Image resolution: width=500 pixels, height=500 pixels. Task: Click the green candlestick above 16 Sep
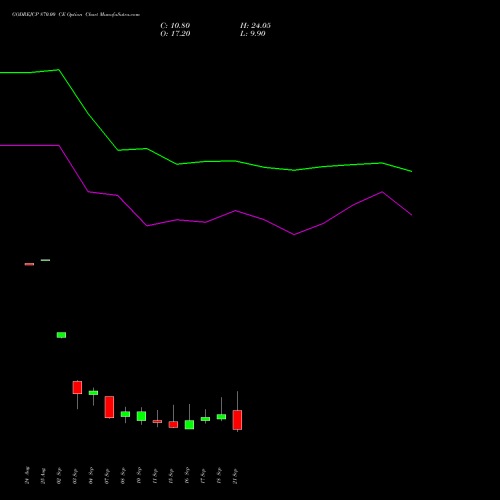(189, 425)
